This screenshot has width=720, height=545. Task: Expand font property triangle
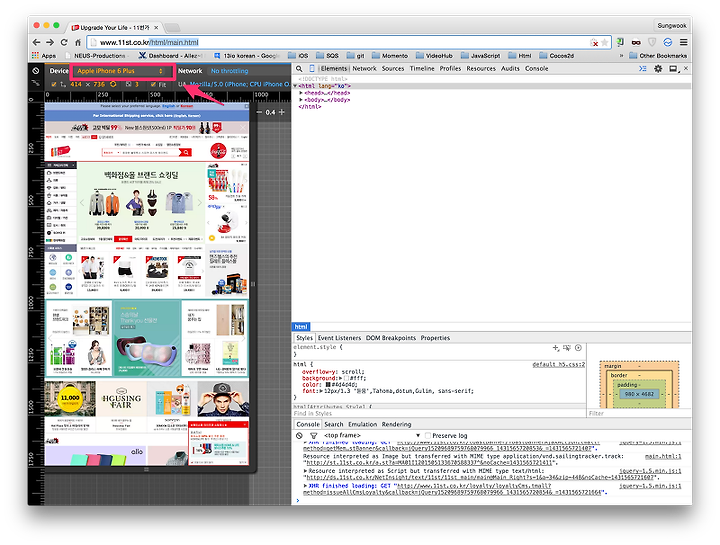[x=321, y=391]
